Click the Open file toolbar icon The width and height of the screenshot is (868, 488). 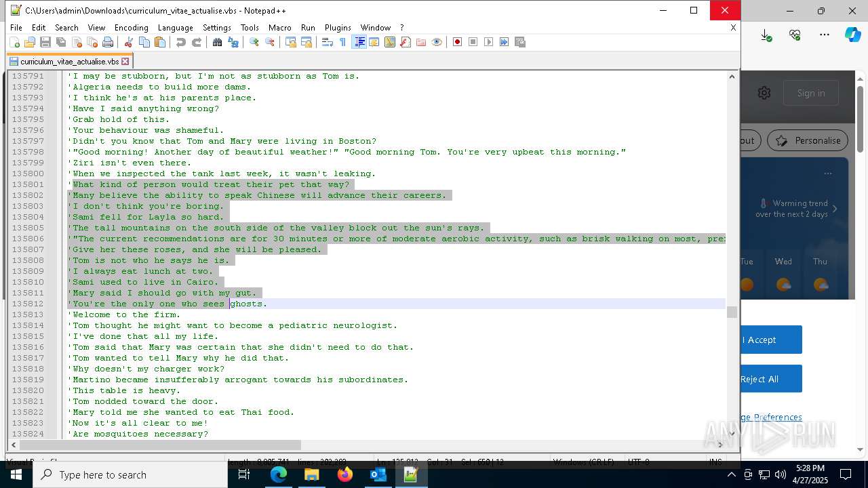(30, 42)
